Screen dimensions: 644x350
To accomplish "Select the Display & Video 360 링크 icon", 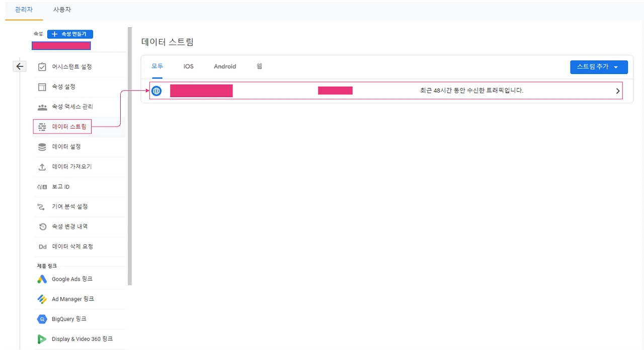I will tap(42, 338).
